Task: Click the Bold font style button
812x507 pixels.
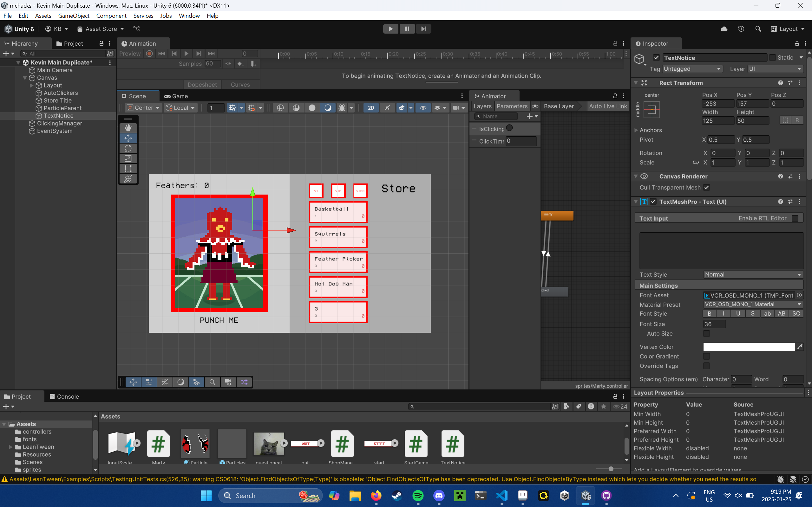Action: pyautogui.click(x=709, y=313)
